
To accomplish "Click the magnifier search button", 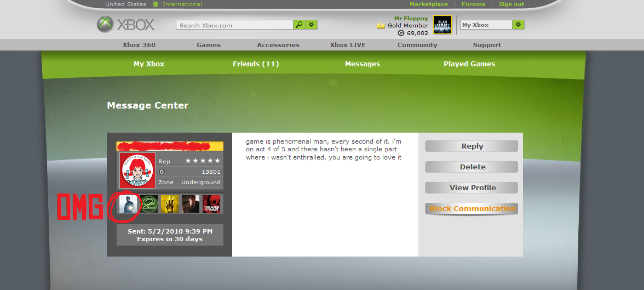I will coord(299,25).
